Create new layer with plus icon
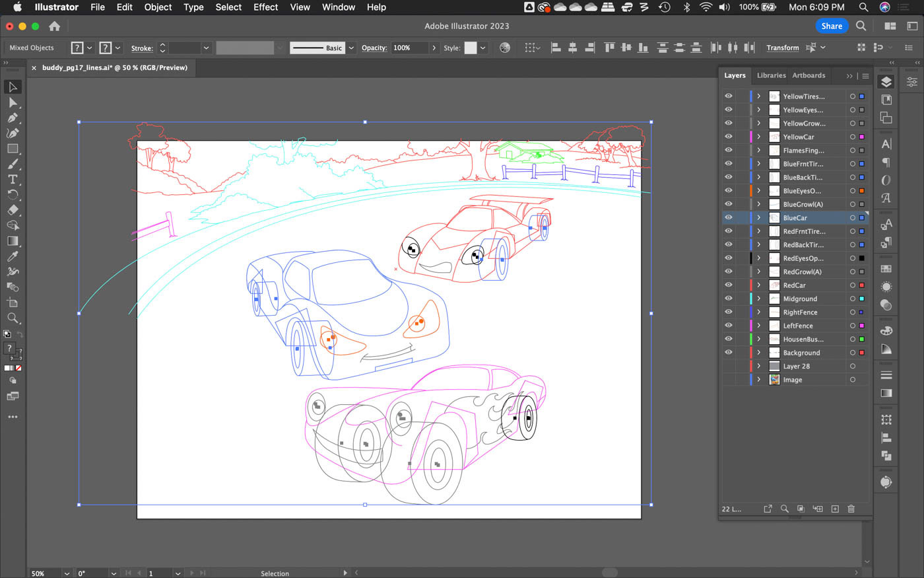The width and height of the screenshot is (924, 578). (x=835, y=509)
